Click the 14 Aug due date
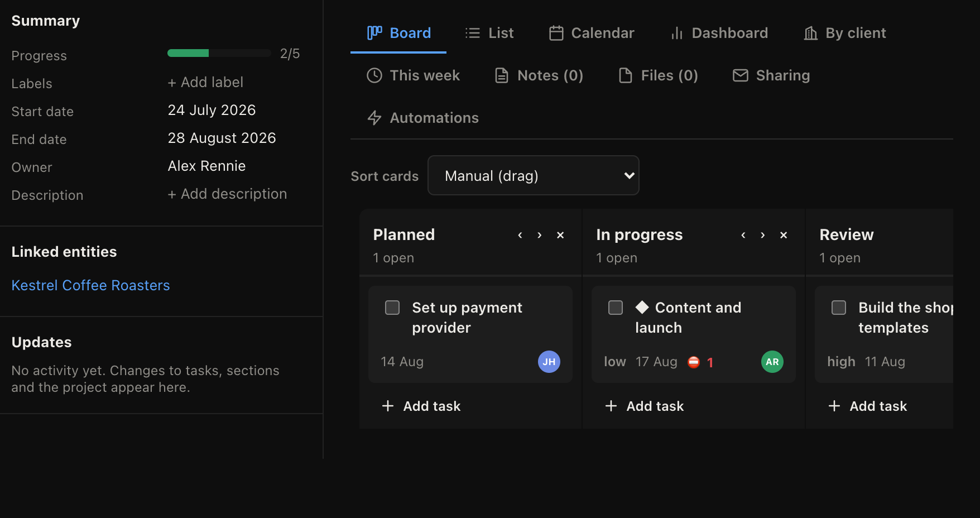 [x=402, y=362]
